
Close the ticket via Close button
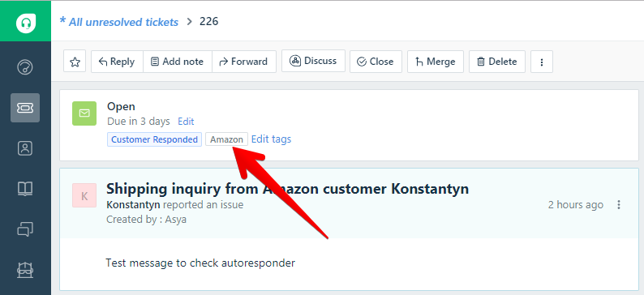tap(376, 62)
